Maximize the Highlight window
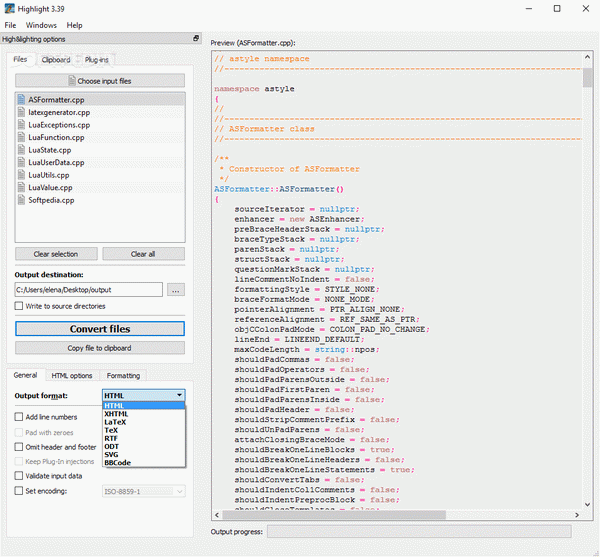This screenshot has height=557, width=600. click(557, 8)
